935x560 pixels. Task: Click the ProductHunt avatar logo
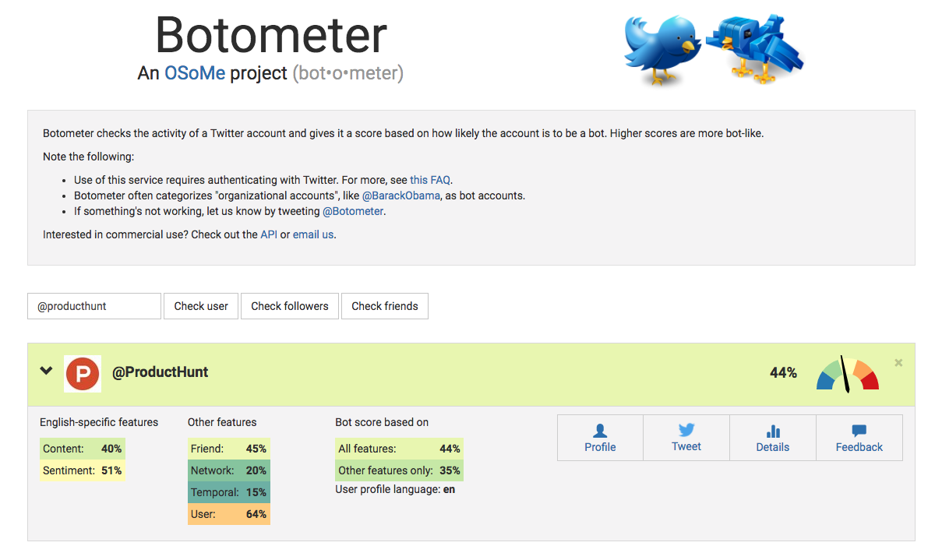[x=83, y=373]
